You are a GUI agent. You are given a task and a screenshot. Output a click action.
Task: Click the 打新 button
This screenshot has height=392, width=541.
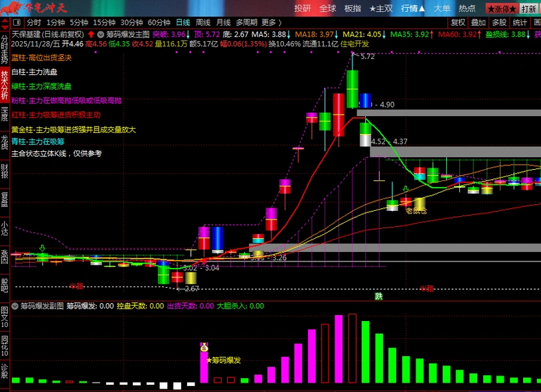coord(529,9)
